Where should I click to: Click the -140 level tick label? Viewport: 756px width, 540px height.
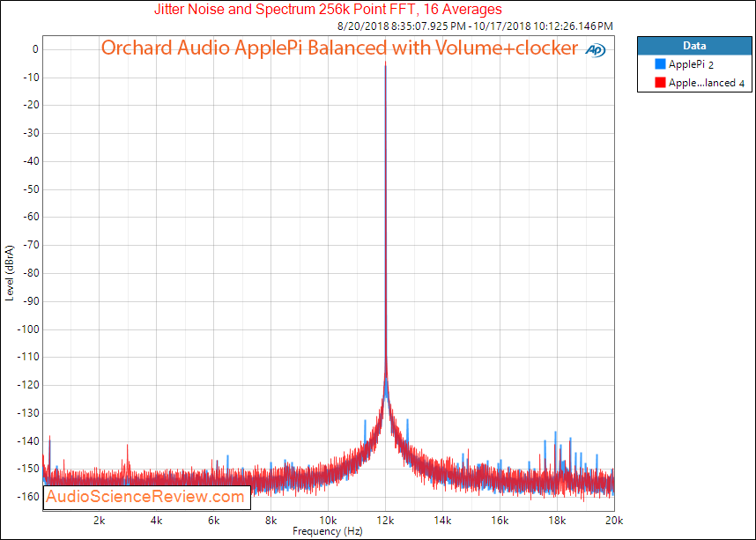(28, 441)
